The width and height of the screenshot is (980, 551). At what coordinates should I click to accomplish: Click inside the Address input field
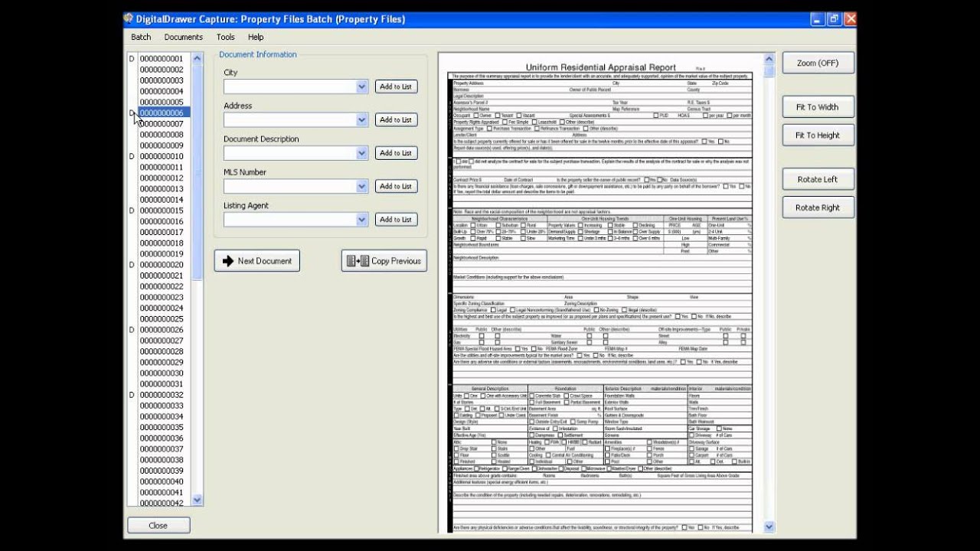[290, 120]
